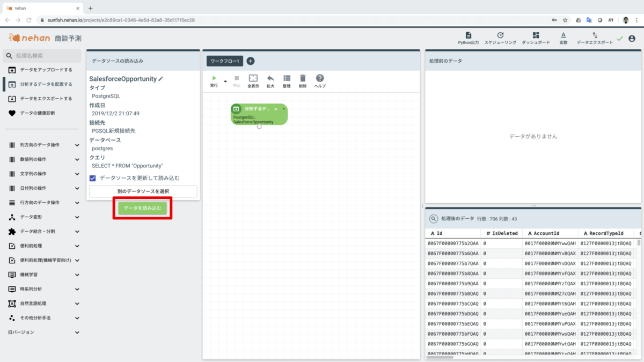The height and width of the screenshot is (362, 644).
Task: Expand 文字列の操作 category
Action: click(44, 174)
